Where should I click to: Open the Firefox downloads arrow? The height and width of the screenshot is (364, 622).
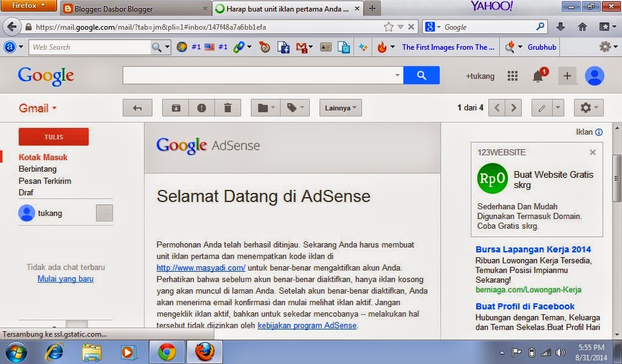[561, 27]
